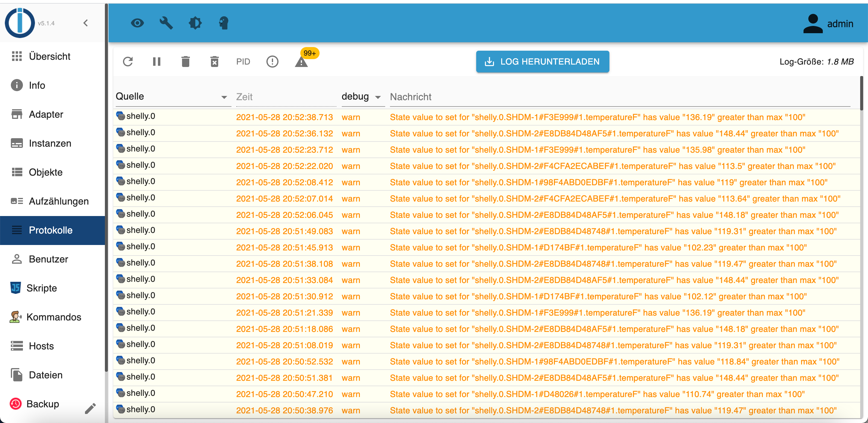Click the pencil edit icon beside Backup
Screen dimensions: 868x423
90,408
